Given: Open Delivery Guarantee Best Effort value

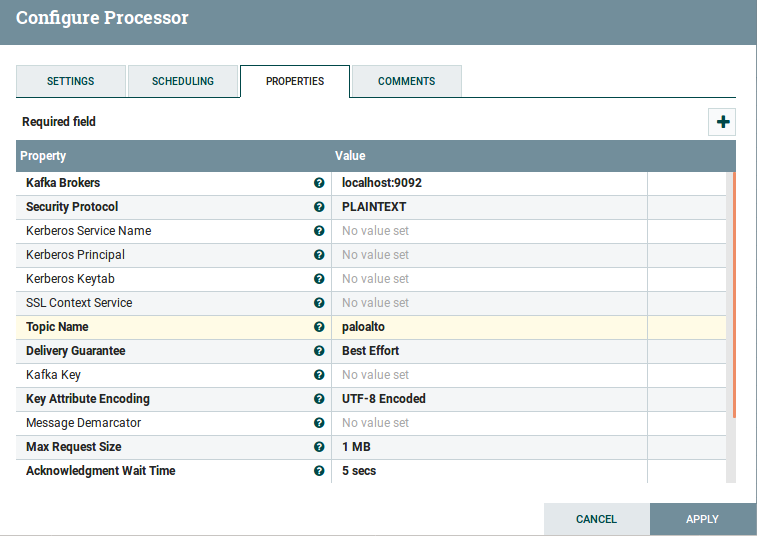Looking at the screenshot, I should point(489,351).
